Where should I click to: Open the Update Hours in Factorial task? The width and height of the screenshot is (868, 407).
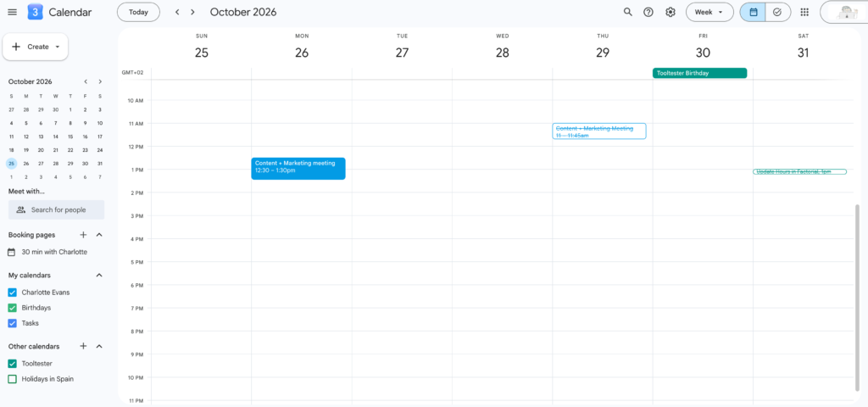click(800, 171)
